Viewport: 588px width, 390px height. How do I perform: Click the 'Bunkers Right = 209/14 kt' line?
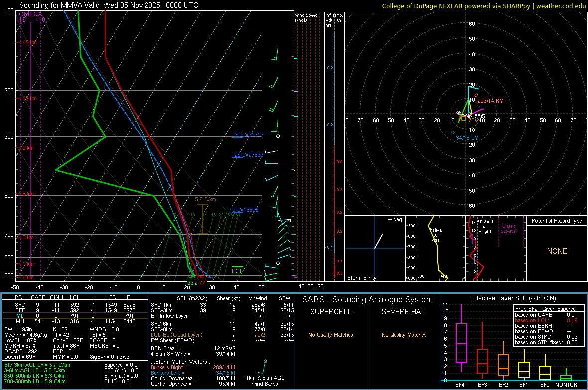pyautogui.click(x=193, y=367)
